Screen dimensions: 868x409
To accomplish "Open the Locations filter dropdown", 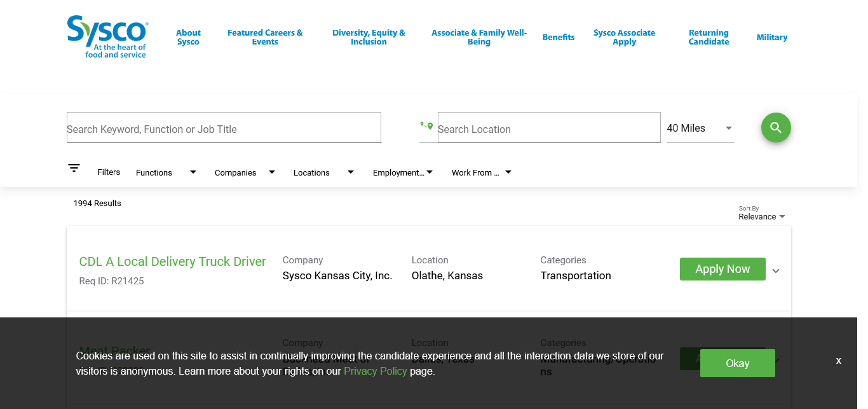I will [x=323, y=172].
